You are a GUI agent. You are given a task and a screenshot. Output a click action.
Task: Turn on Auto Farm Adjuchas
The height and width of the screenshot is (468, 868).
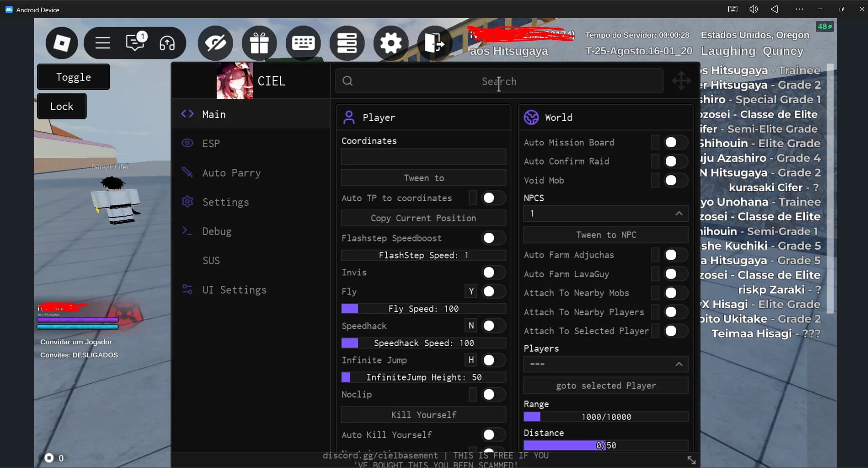674,255
